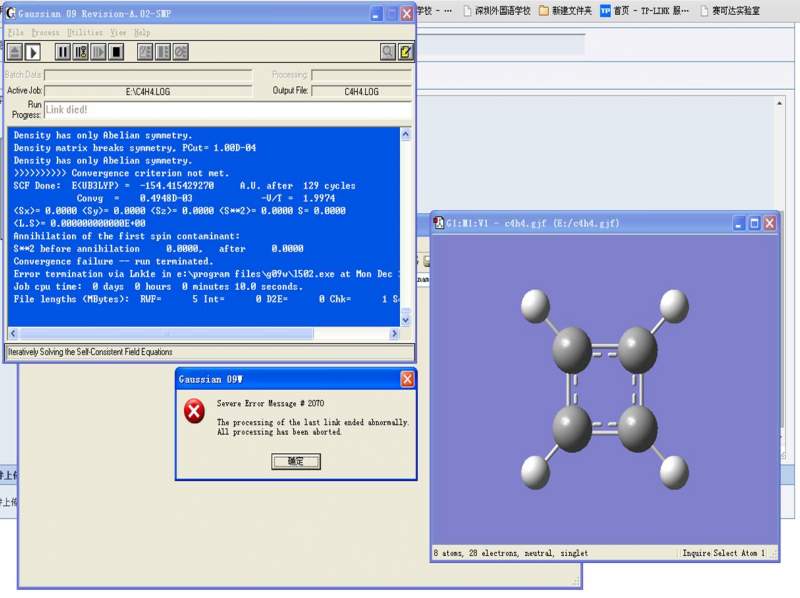Click the black Kill Job stop icon
Screen dimensions: 800x598
[x=117, y=52]
